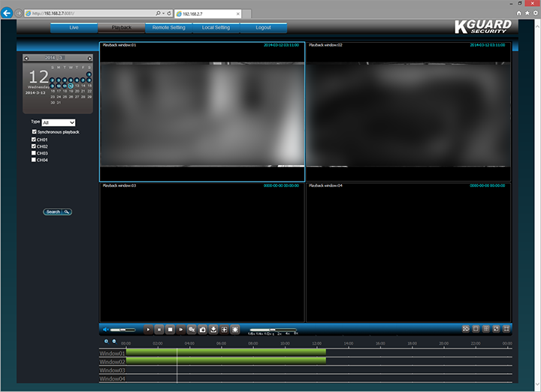Click the playback speed slider
541x392 pixels.
pyautogui.click(x=274, y=329)
